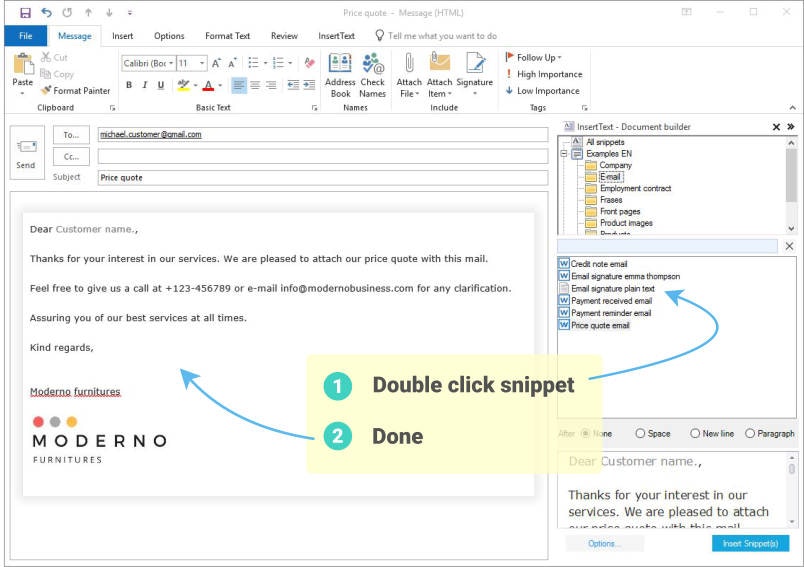Switch to the Options tab
804x567 pixels.
tap(169, 36)
